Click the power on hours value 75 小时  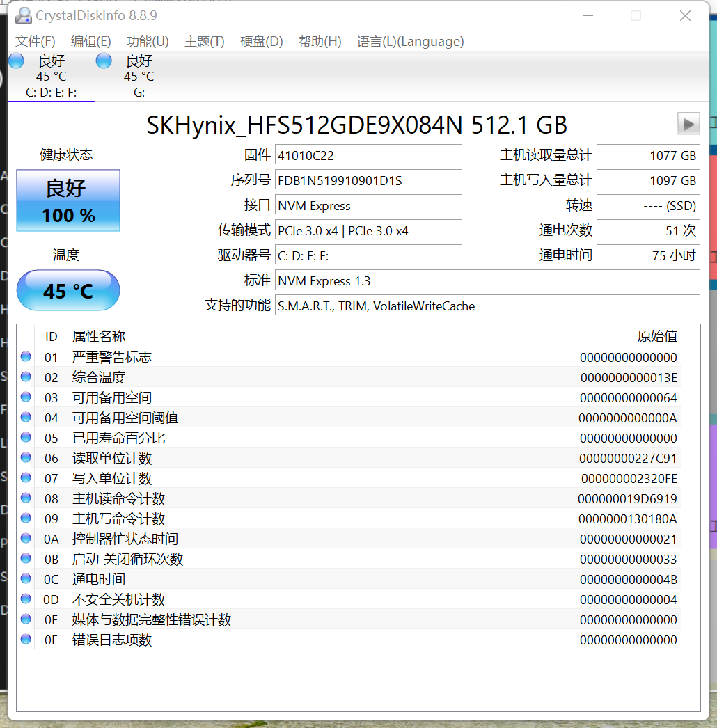point(648,256)
